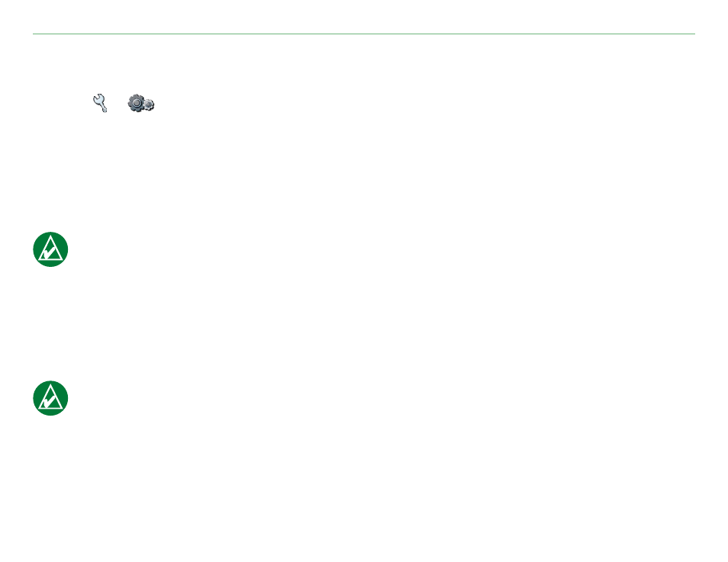
Task: Click the small gear beside the large gear
Action: click(149, 105)
